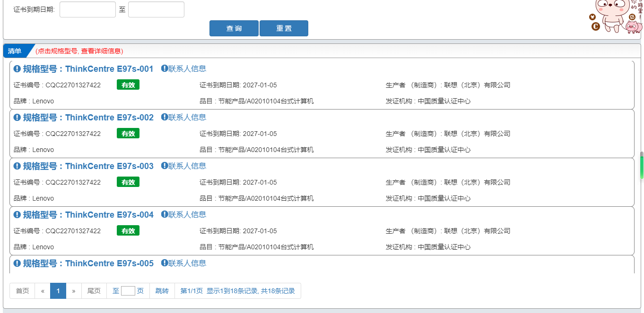Click info icon before E97s-005 规格型号
This screenshot has width=644, height=313.
click(17, 263)
